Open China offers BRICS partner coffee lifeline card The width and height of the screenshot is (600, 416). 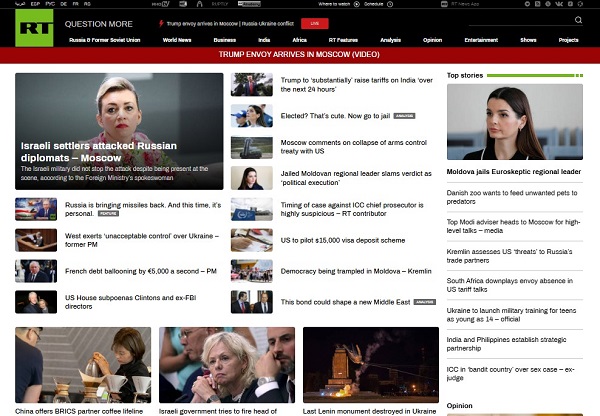point(83,371)
